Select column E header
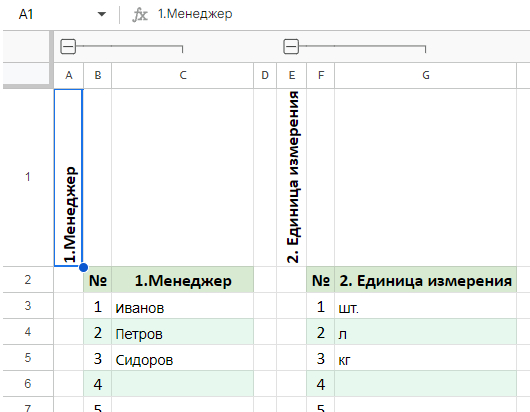 click(292, 75)
